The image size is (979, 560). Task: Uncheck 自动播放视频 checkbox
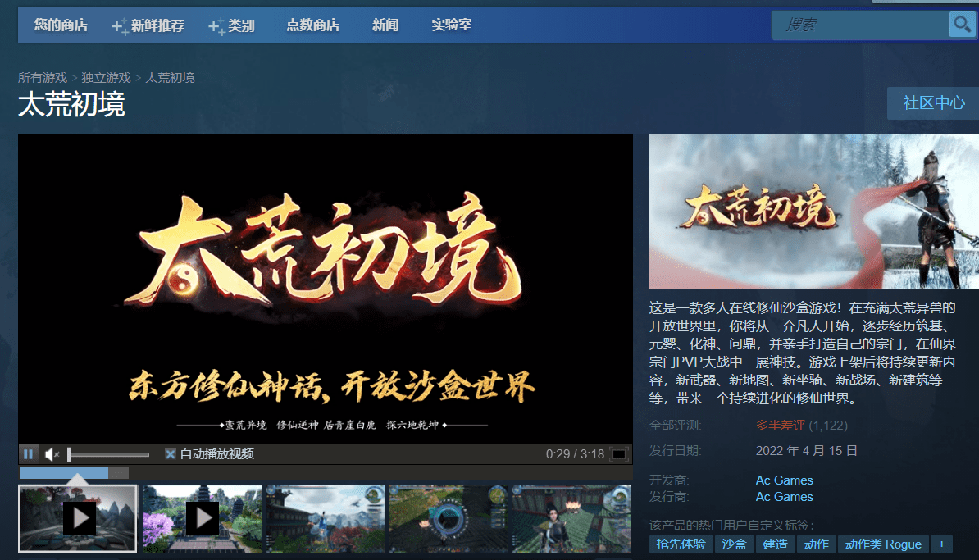[x=170, y=454]
